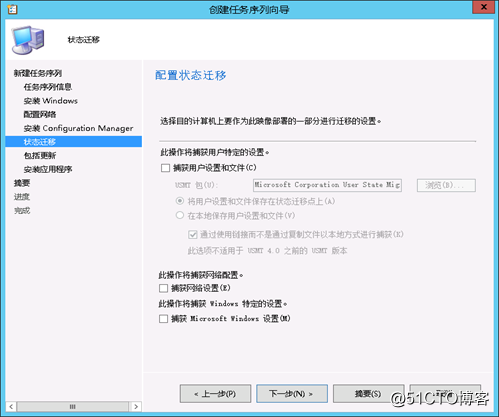Select 进度 in the step list

(x=22, y=197)
